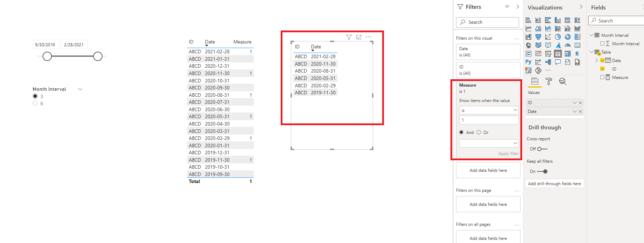Screen dimensions: 644x243
Task: Select Month Interval 3 radio option
Action: pos(35,96)
